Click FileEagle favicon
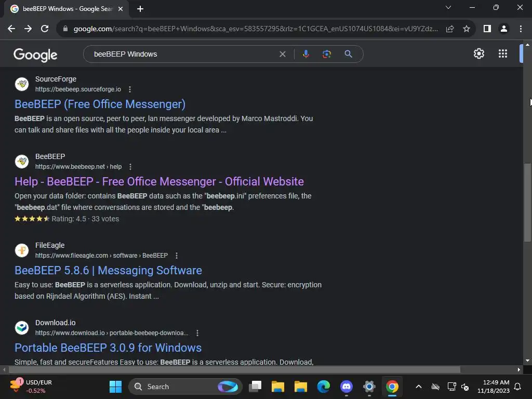The height and width of the screenshot is (399, 532). (x=22, y=250)
